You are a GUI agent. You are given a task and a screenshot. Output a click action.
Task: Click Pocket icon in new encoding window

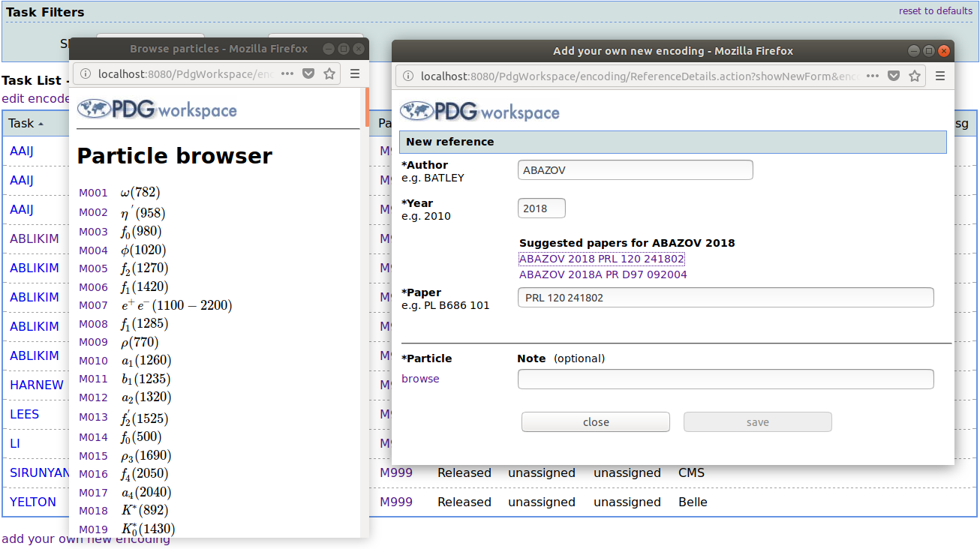894,76
